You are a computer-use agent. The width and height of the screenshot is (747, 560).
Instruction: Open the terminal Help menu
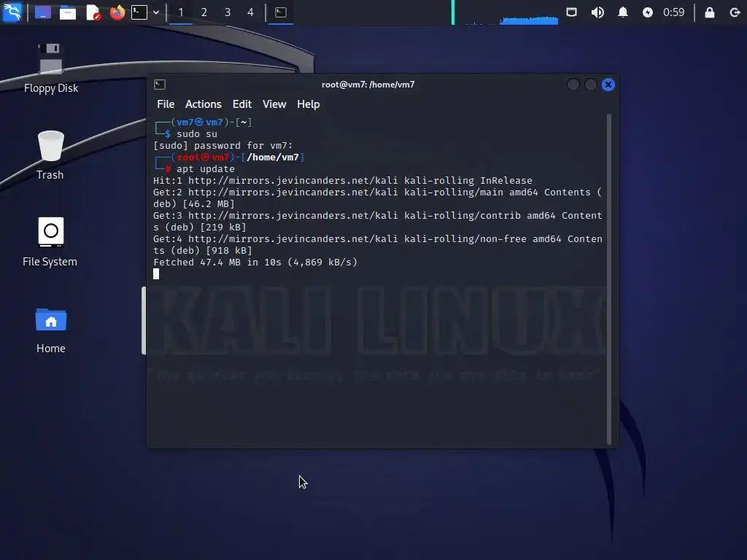[309, 104]
